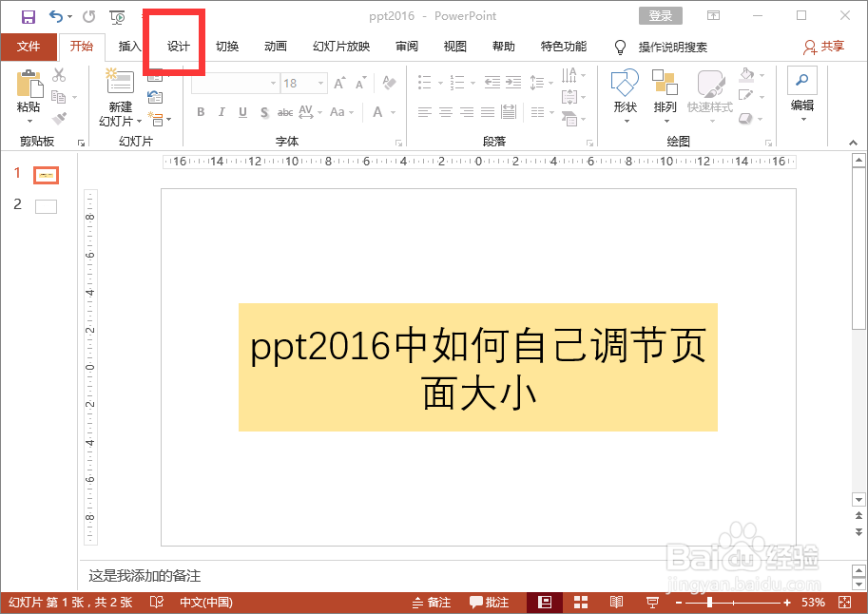Start slideshow from beginning in quick access toolbar
Viewport: 868px width, 614px height.
(117, 17)
